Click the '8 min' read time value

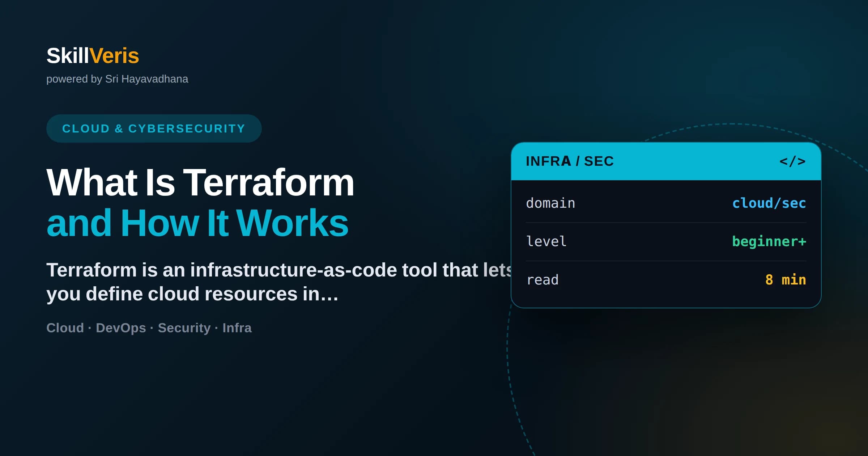pos(786,280)
